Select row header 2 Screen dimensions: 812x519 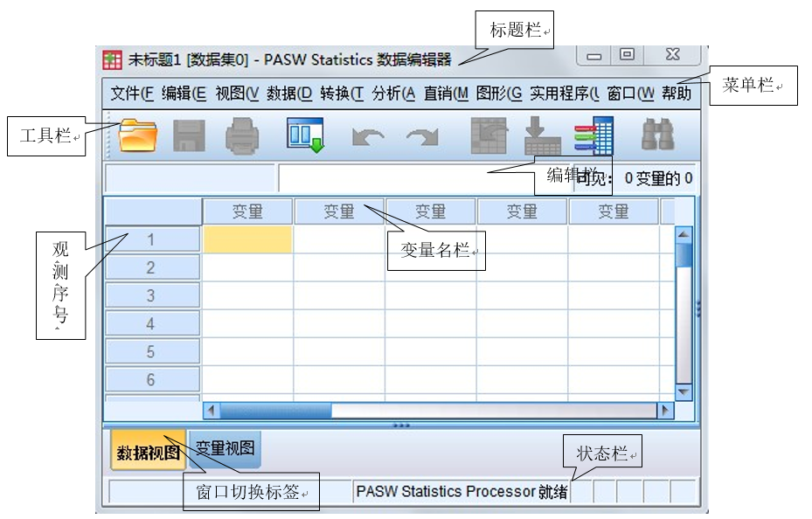(152, 267)
